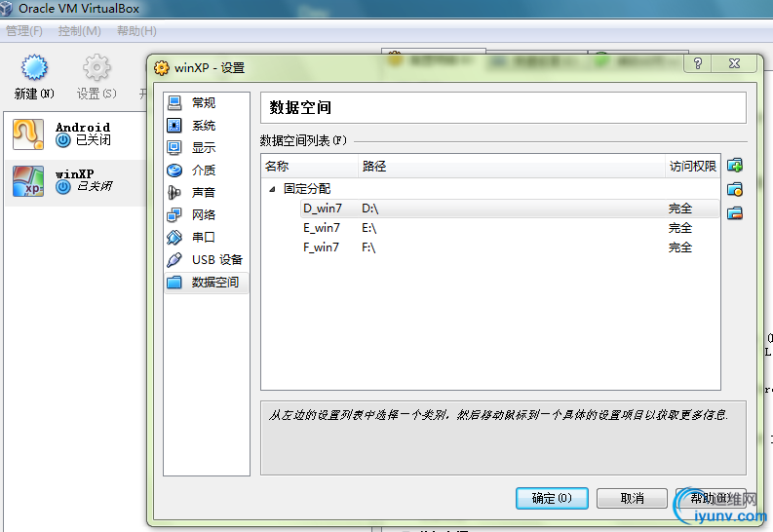The image size is (773, 532).
Task: Click the 设置 settings gear toolbar icon
Action: point(97,67)
